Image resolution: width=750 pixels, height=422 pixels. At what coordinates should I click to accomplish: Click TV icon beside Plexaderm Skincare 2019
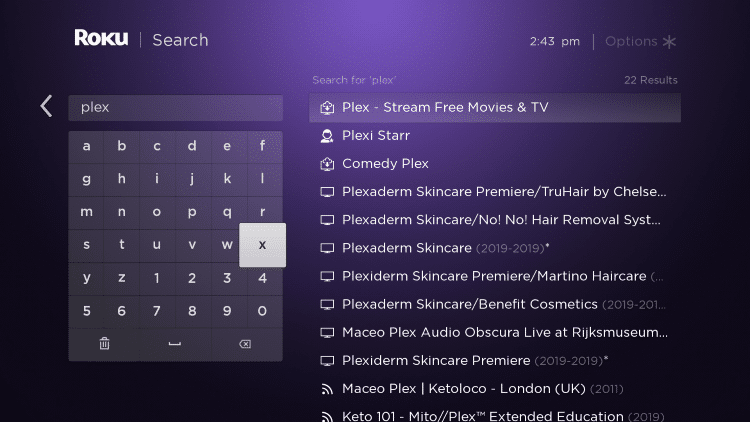pyautogui.click(x=327, y=248)
